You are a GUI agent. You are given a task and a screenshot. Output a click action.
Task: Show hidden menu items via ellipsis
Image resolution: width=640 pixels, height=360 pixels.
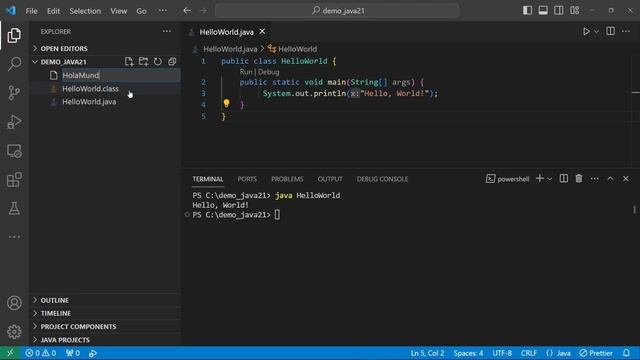click(162, 11)
